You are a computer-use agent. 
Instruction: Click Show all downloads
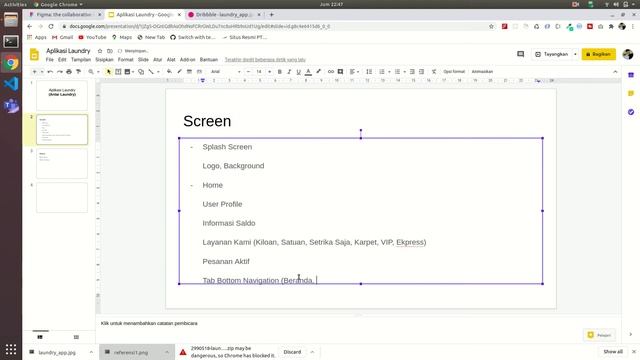pyautogui.click(x=613, y=352)
